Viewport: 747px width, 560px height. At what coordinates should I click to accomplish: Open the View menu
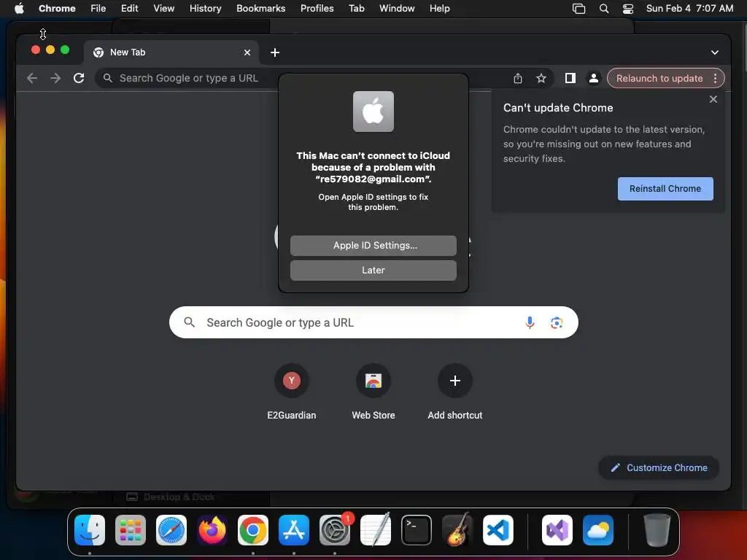163,9
